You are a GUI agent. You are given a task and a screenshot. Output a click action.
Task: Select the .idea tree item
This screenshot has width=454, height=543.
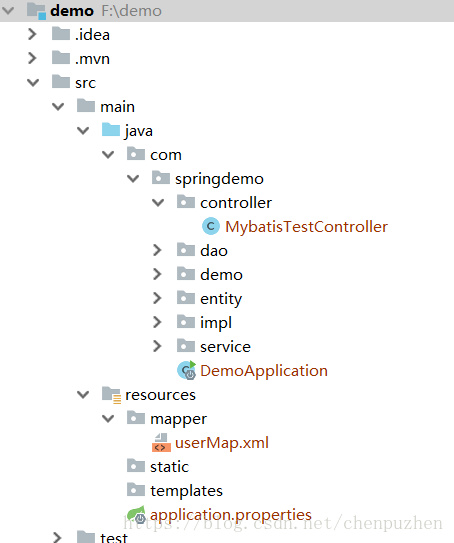point(92,35)
